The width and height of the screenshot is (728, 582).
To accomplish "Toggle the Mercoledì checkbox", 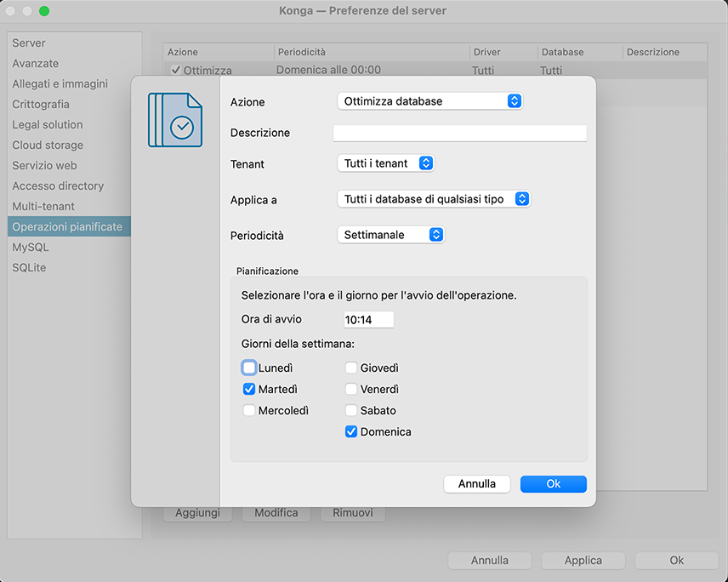I will [249, 410].
